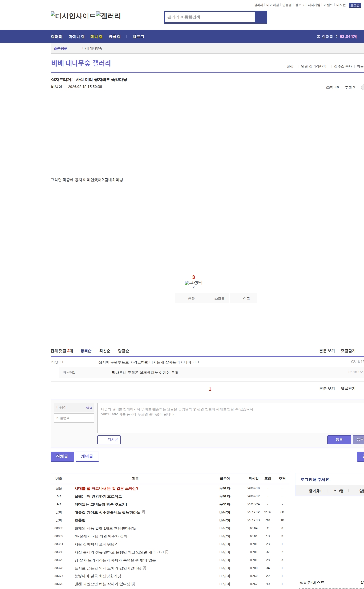
Task: Click into the 비밀번호 password field
Action: click(x=74, y=418)
